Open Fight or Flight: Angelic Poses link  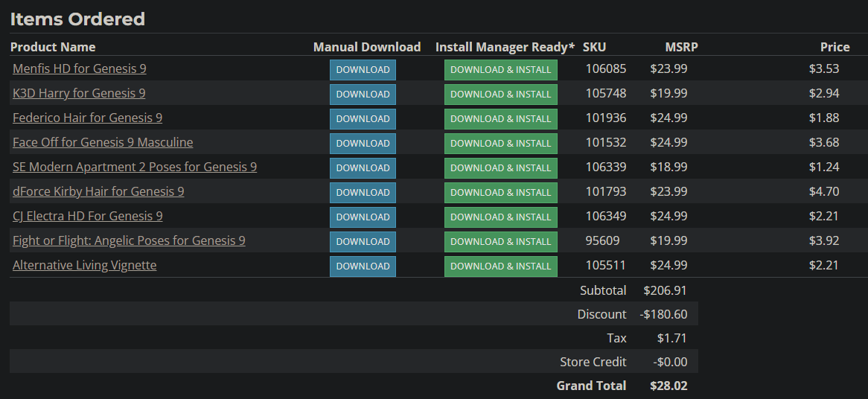pyautogui.click(x=129, y=240)
